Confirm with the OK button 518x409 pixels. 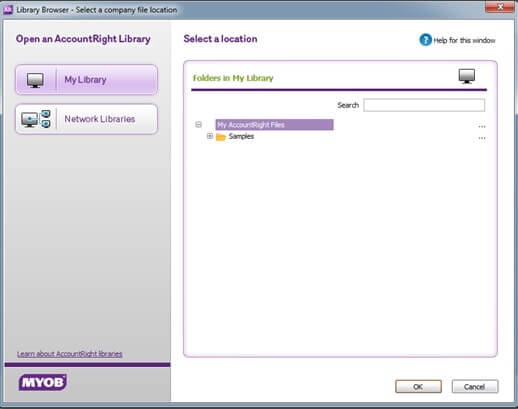click(x=418, y=387)
